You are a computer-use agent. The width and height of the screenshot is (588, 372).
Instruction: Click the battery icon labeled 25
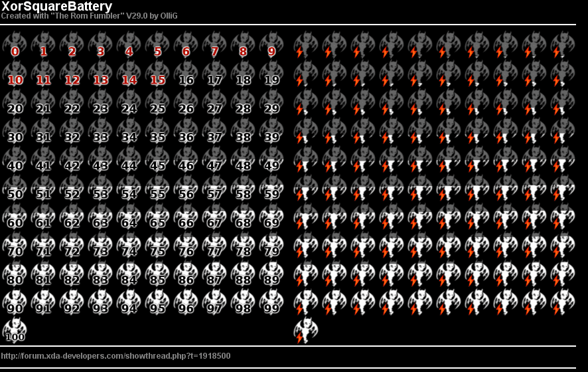[157, 102]
